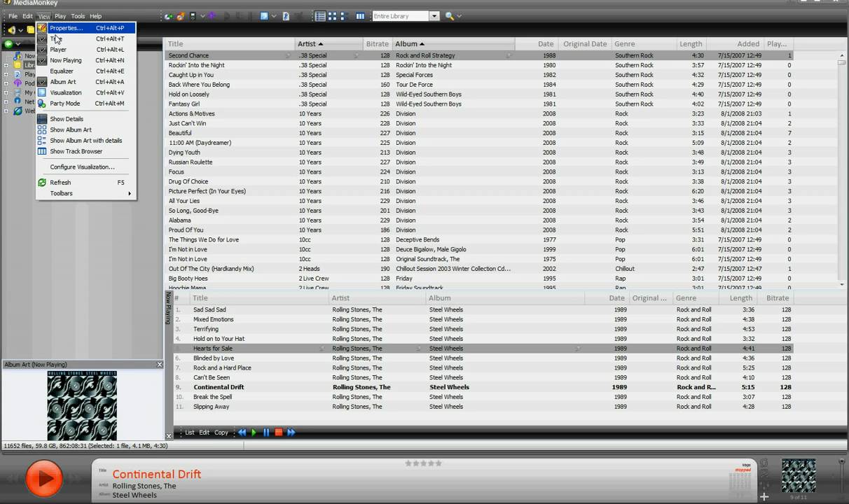Select the Podcast icon in tree
Viewport: 849px width, 504px height.
[18, 83]
